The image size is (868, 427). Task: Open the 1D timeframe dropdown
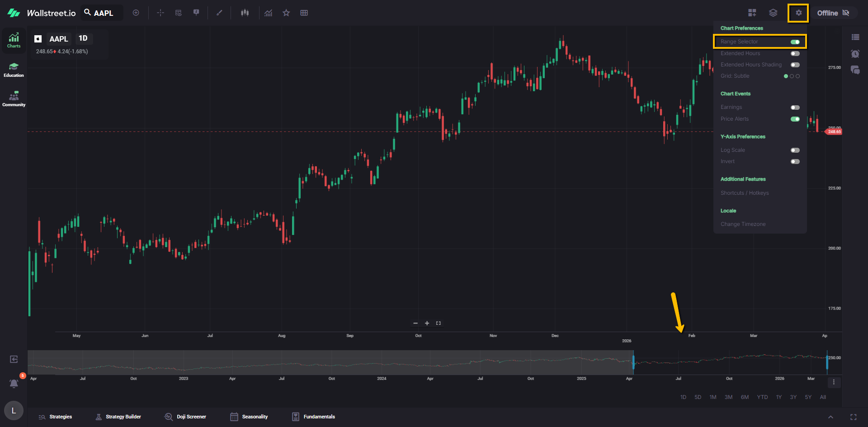83,38
